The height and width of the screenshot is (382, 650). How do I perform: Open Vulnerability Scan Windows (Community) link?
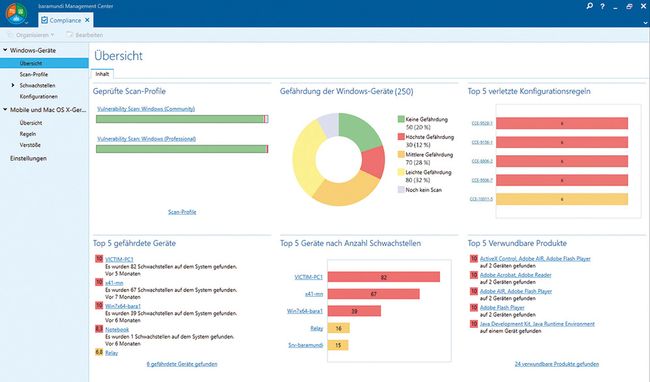[146, 109]
